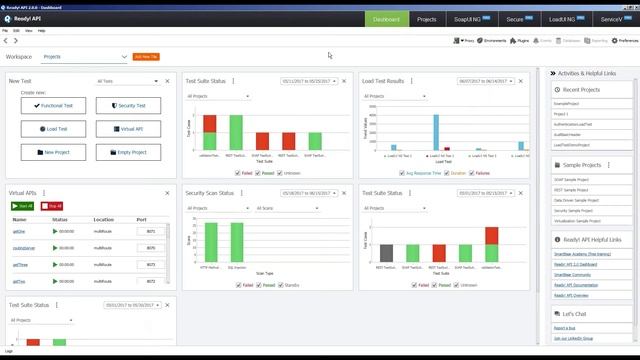
Task: Click the Helpful Links info icon
Action: 557,240
